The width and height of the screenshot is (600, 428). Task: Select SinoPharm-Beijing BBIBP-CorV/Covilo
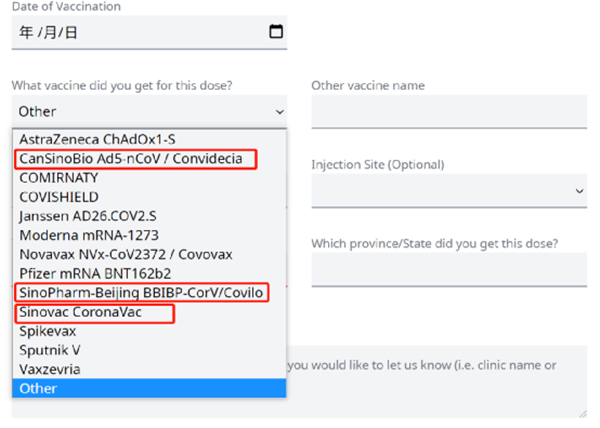(x=149, y=293)
